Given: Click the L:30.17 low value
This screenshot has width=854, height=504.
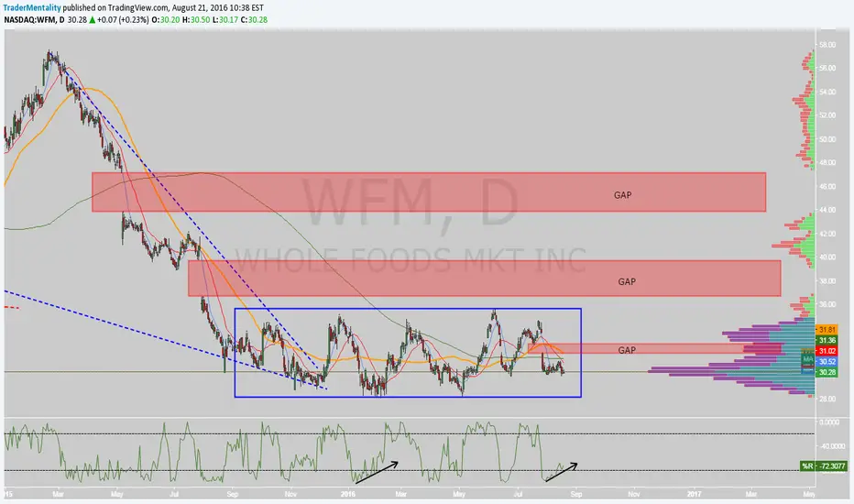Looking at the screenshot, I should [x=224, y=19].
